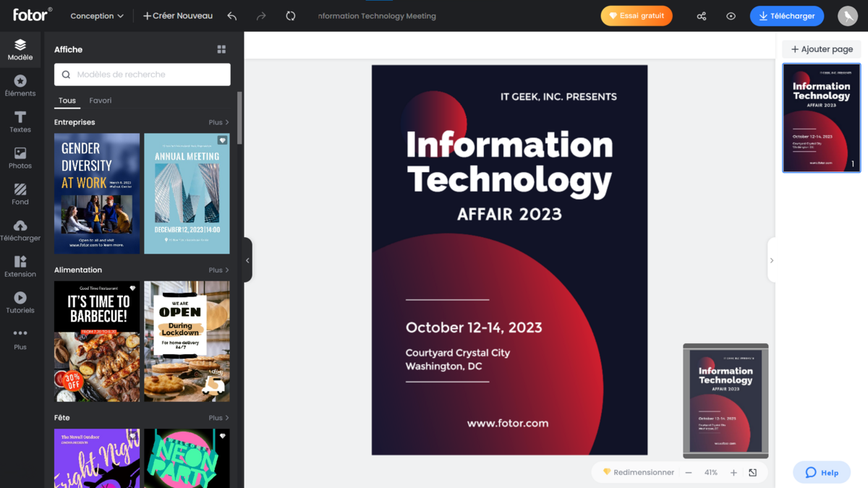Click the Information Technology Meeting title field
Screen dimensions: 868x488
(377, 16)
